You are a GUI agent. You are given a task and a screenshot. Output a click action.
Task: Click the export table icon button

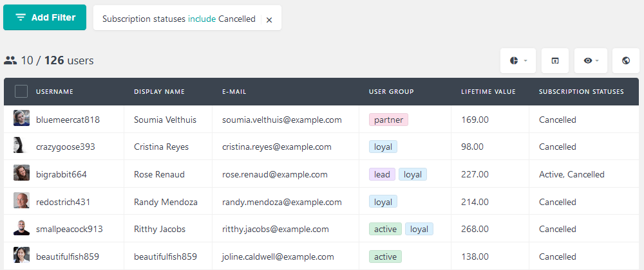tap(555, 60)
